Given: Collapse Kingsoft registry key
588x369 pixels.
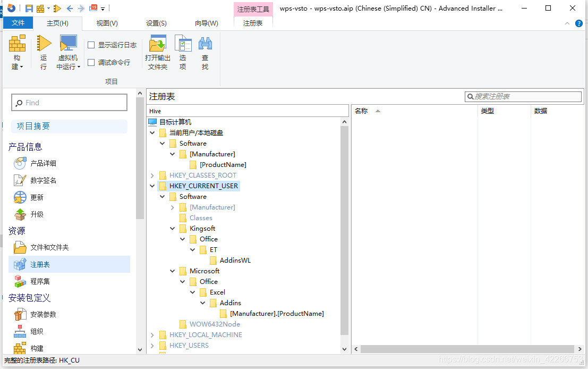Looking at the screenshot, I should coord(173,228).
